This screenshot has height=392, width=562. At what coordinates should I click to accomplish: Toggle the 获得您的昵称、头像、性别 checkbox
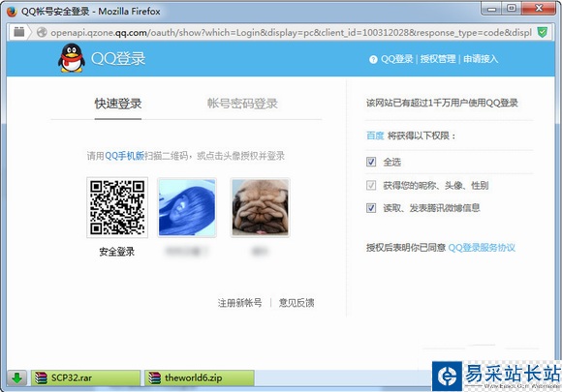pos(371,185)
